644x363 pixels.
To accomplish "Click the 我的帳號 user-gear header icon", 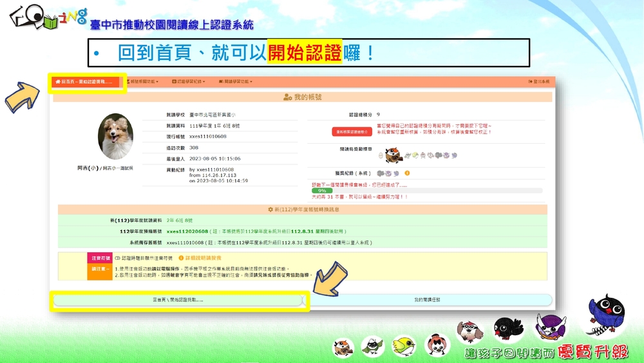I will [287, 97].
